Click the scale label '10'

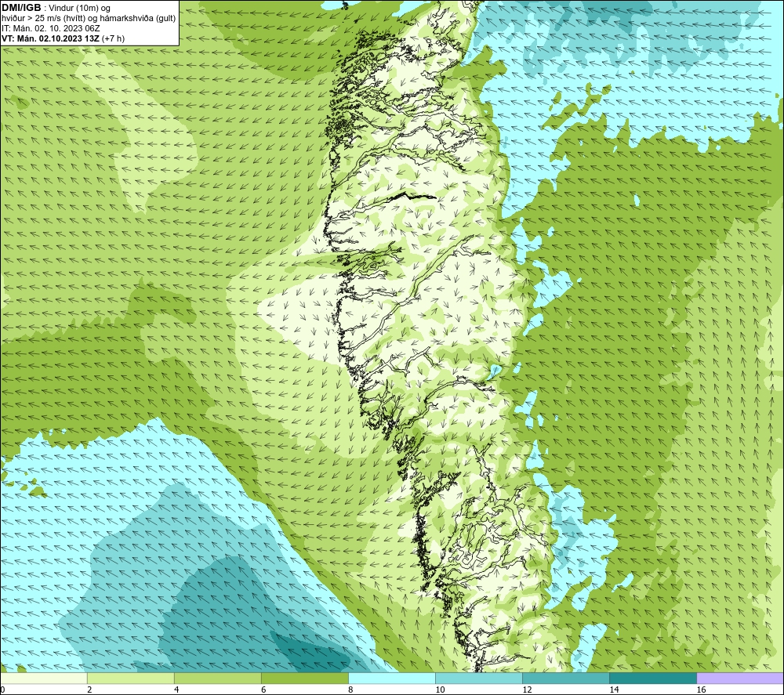440,690
